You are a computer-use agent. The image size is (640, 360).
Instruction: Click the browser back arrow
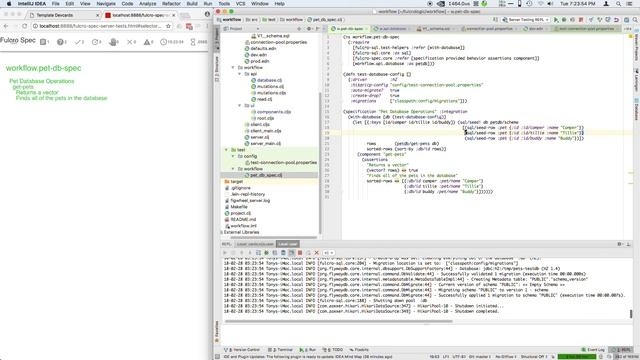click(x=6, y=26)
